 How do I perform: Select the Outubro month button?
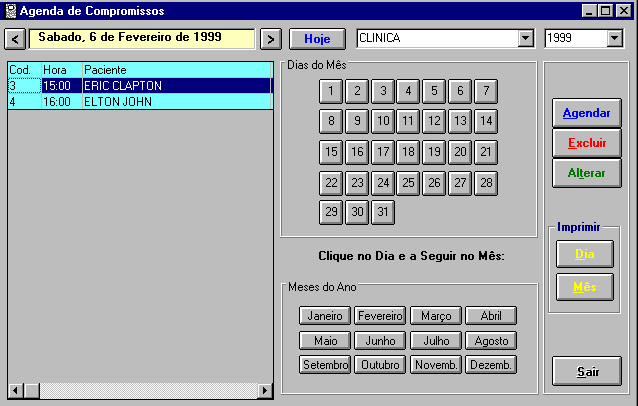380,365
